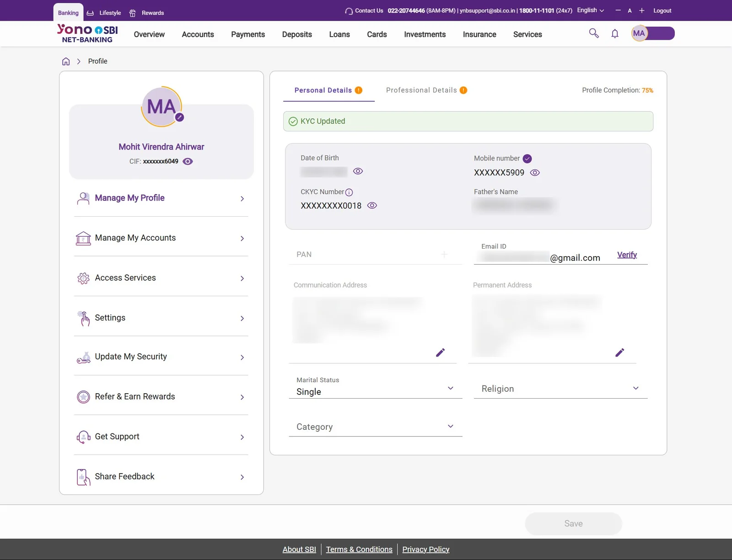Click the Lifestyle sofa icon
The image size is (732, 560).
tap(90, 13)
